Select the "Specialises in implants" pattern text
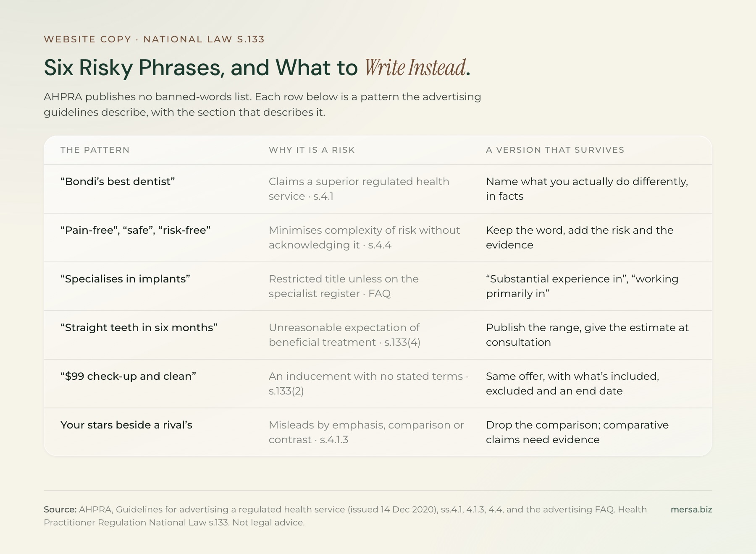 (125, 279)
